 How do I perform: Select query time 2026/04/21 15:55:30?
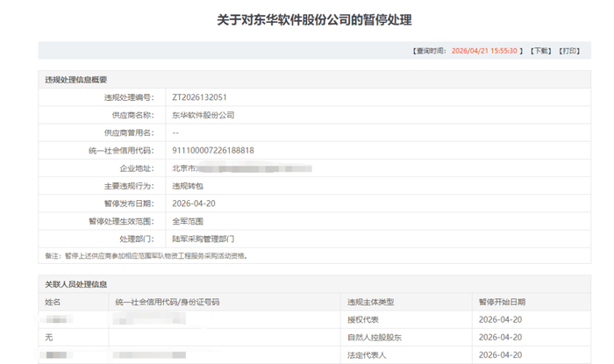pyautogui.click(x=484, y=51)
